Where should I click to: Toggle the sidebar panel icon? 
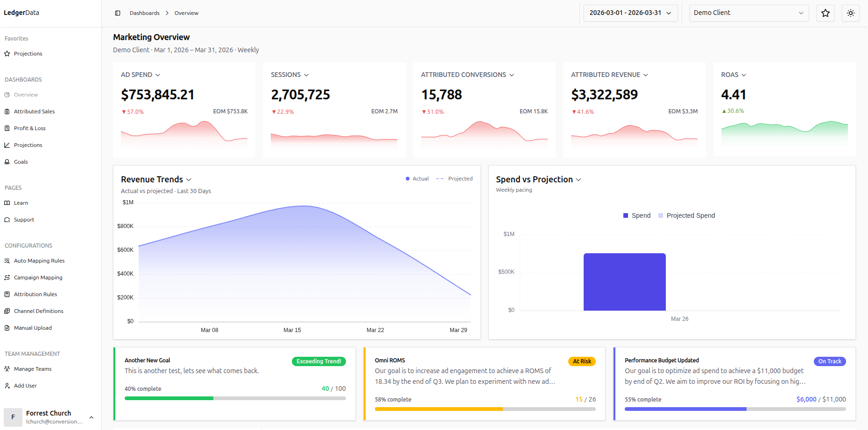tap(118, 13)
